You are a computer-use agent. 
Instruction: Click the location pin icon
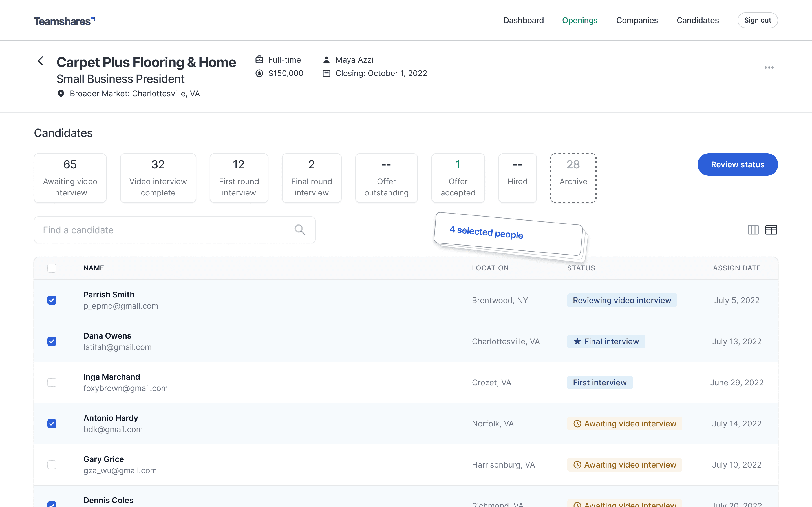pos(61,94)
